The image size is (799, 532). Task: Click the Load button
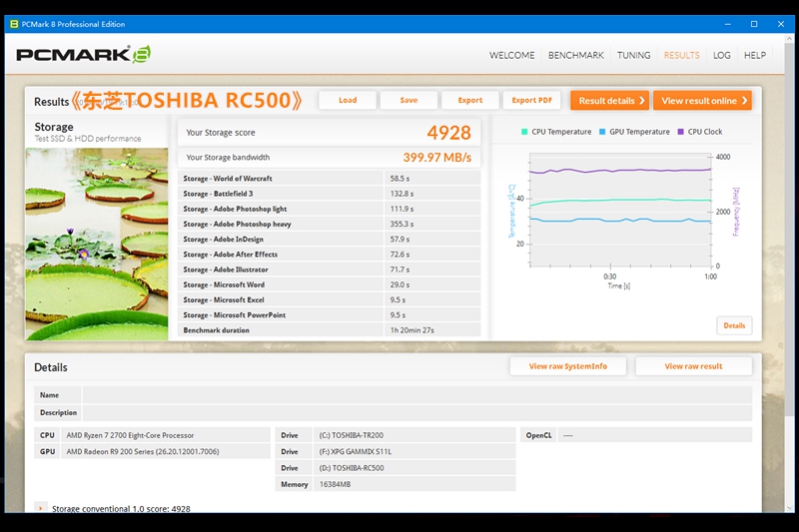pyautogui.click(x=348, y=100)
